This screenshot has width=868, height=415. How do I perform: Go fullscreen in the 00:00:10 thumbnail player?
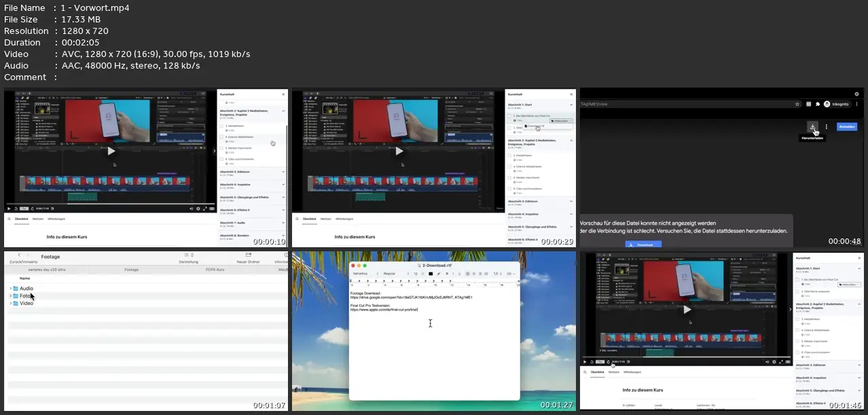point(205,209)
